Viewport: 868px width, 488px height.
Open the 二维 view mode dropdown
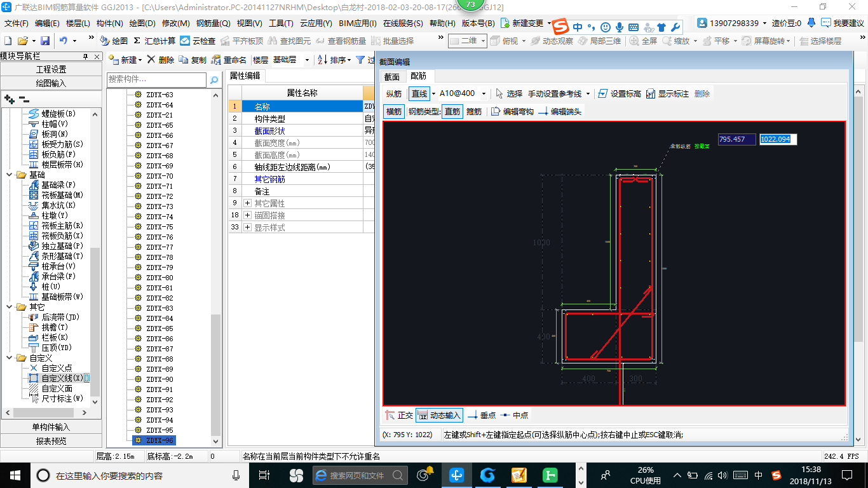coord(483,41)
